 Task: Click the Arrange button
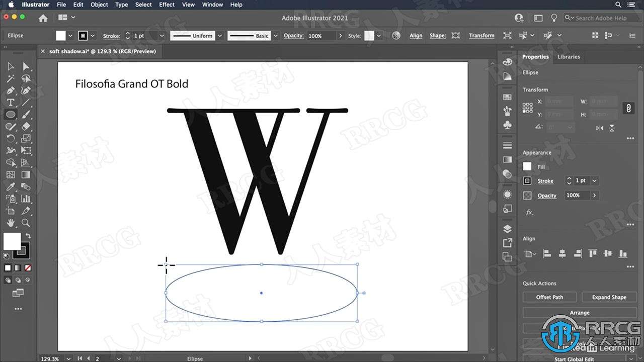coord(580,313)
